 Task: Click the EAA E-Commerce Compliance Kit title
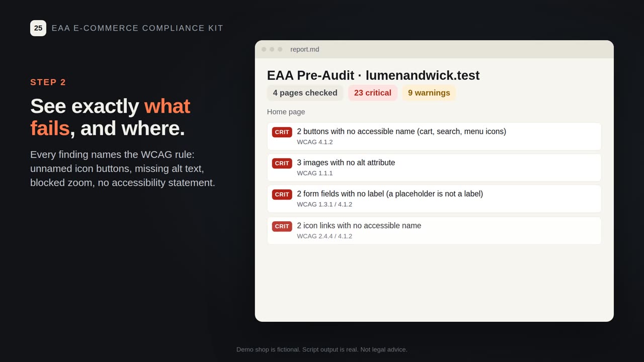pyautogui.click(x=137, y=28)
